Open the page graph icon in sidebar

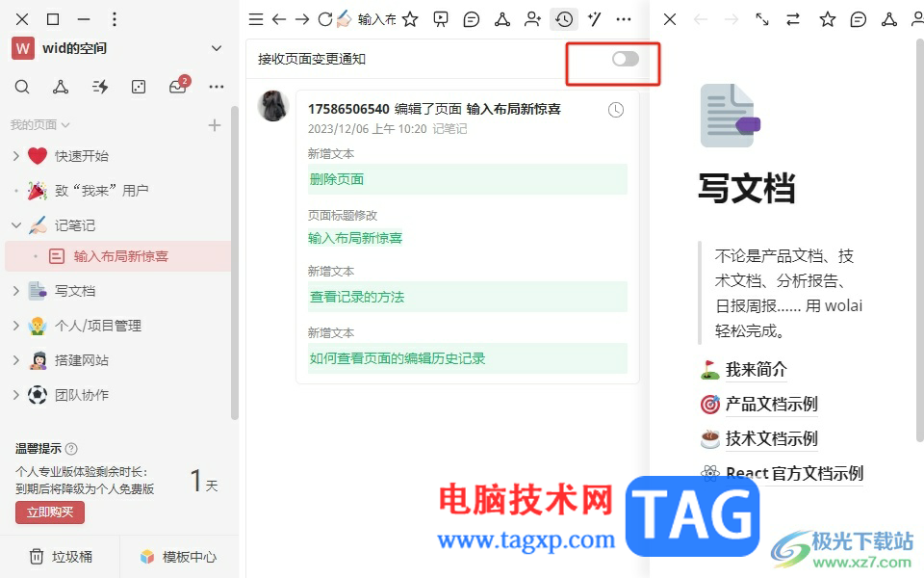60,88
